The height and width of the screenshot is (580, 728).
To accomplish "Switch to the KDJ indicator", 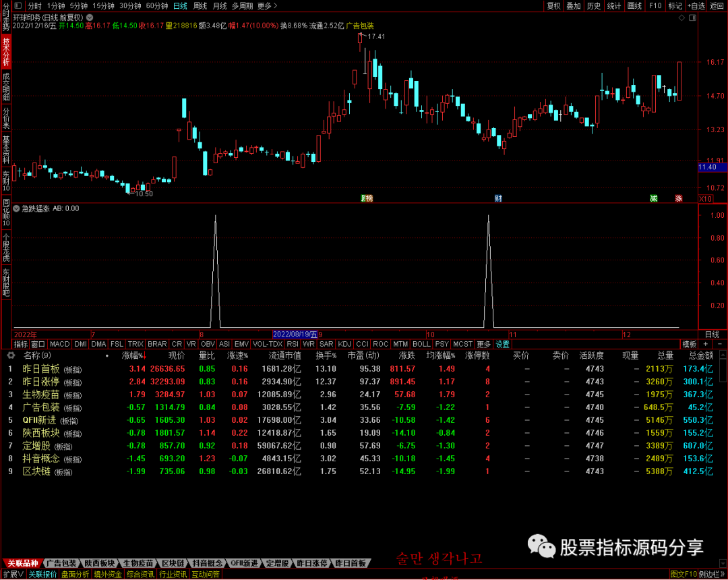I will point(344,344).
